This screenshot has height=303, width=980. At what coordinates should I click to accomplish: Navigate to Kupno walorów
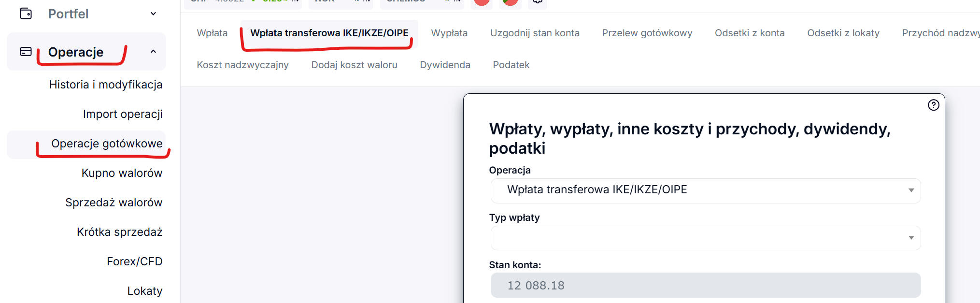(x=122, y=173)
